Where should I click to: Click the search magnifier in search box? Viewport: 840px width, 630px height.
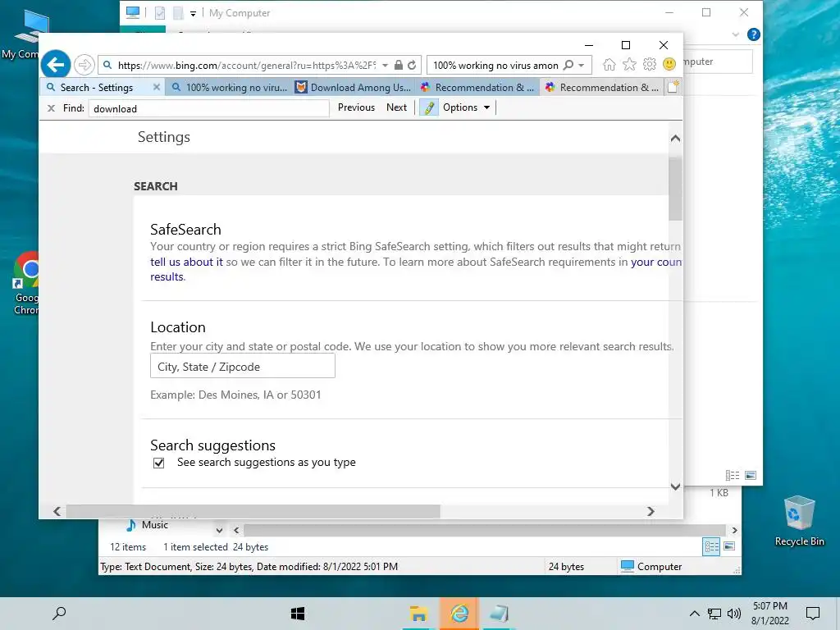568,66
